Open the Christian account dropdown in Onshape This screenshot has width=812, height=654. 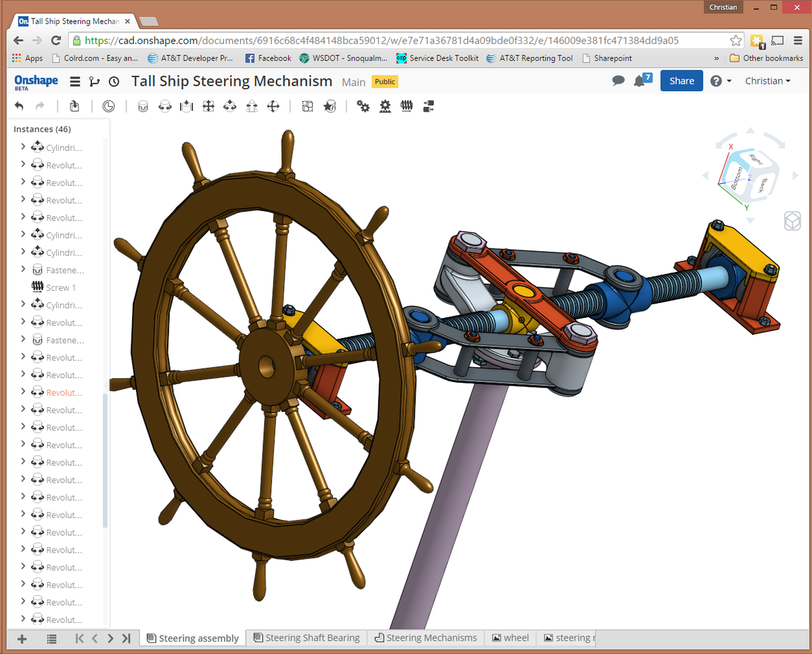pyautogui.click(x=767, y=80)
